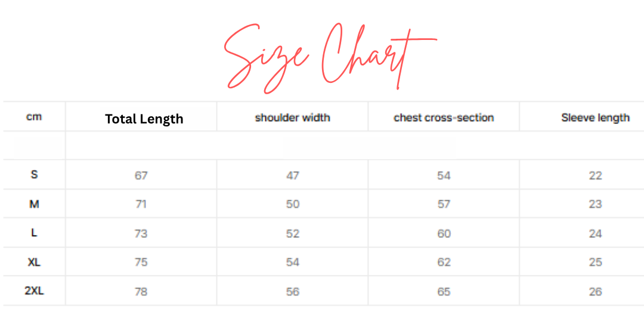Click the 2XL size row label
This screenshot has height=319, width=644.
[34, 291]
